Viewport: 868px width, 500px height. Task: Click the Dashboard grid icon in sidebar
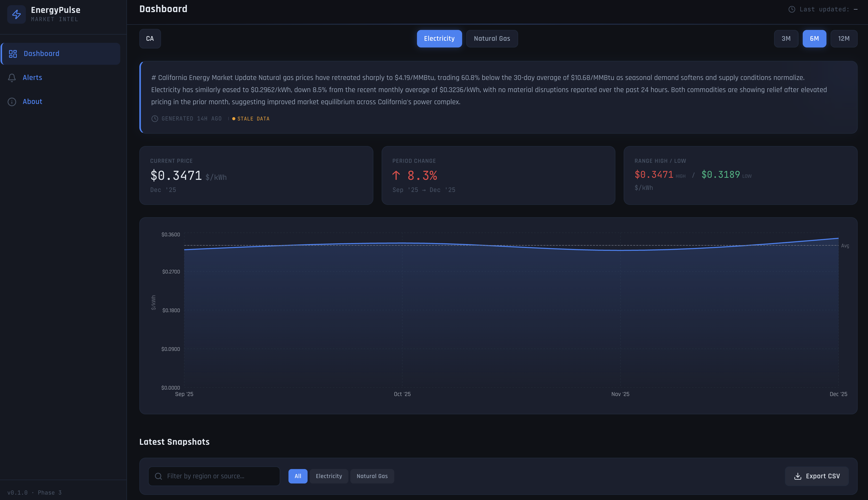pyautogui.click(x=13, y=54)
